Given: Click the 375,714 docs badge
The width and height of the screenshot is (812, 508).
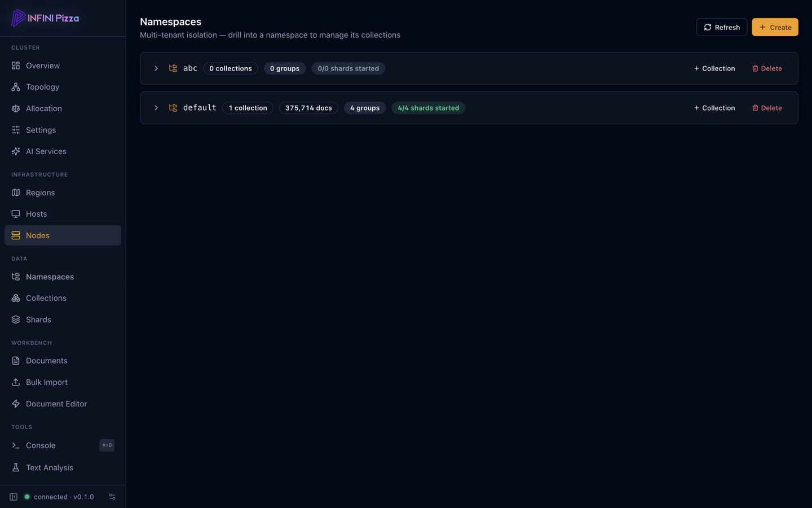Looking at the screenshot, I should [x=308, y=108].
